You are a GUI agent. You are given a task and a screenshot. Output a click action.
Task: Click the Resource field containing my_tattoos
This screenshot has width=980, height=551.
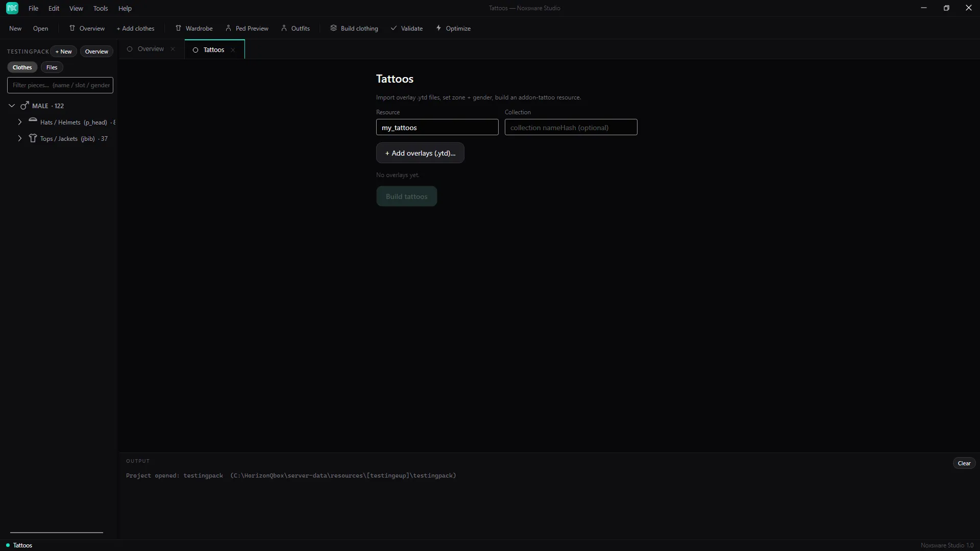437,127
